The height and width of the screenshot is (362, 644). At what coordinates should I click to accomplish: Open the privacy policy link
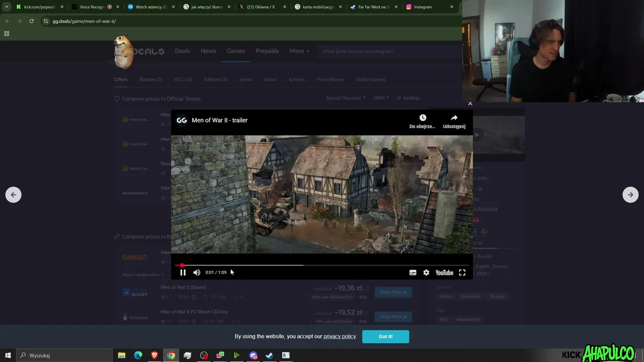coord(340,336)
